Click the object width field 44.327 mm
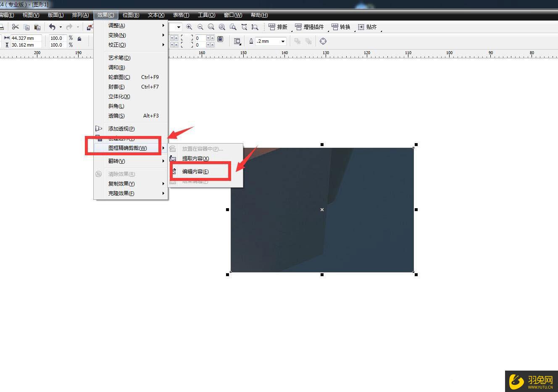558x392 pixels. (x=26, y=38)
